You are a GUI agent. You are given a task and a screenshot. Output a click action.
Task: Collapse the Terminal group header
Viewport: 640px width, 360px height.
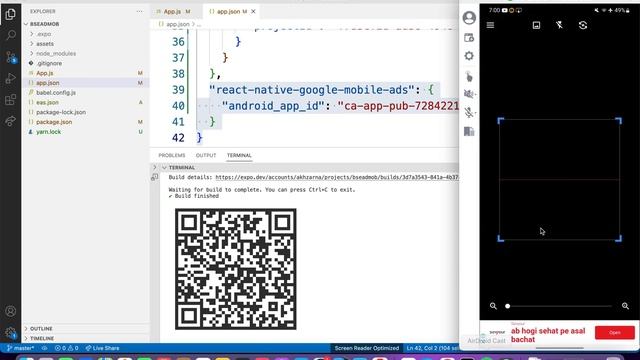[x=182, y=167]
